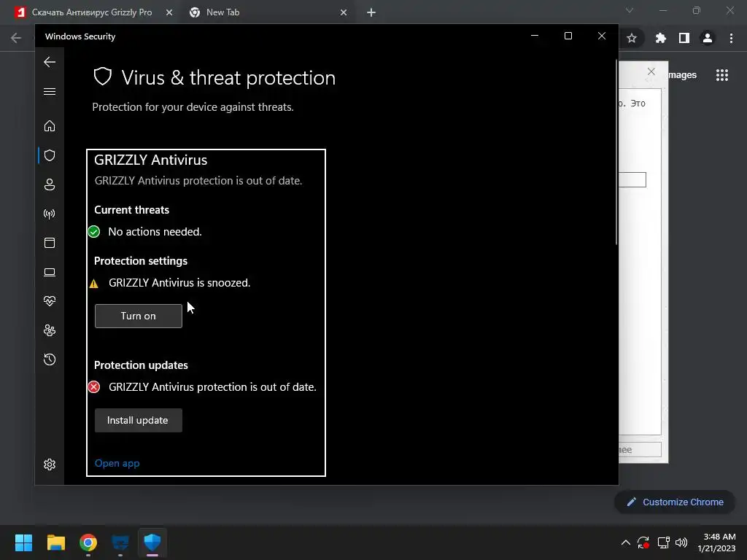This screenshot has width=747, height=560.
Task: Open Chrome profile avatar
Action: click(x=708, y=38)
